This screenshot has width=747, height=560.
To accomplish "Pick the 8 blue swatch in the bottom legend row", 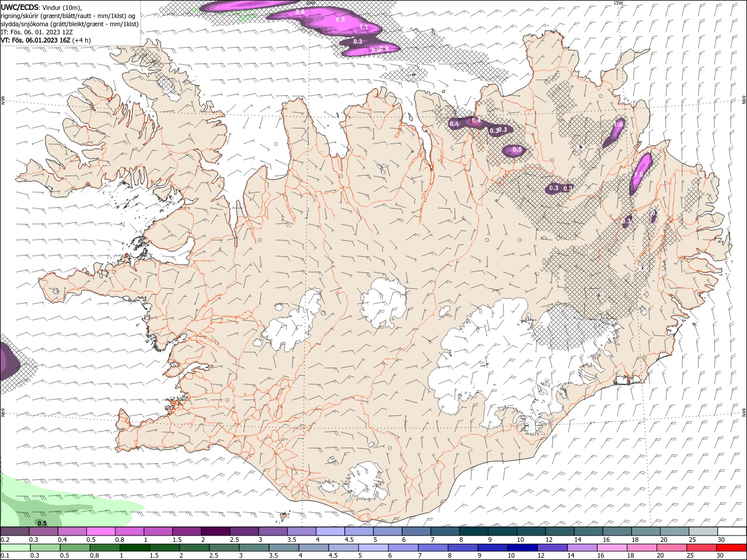I will (x=462, y=548).
